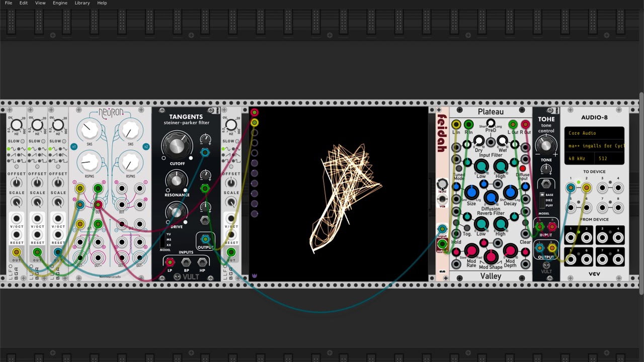The height and width of the screenshot is (362, 644).
Task: Click the feidah level knob
Action: 442,184
